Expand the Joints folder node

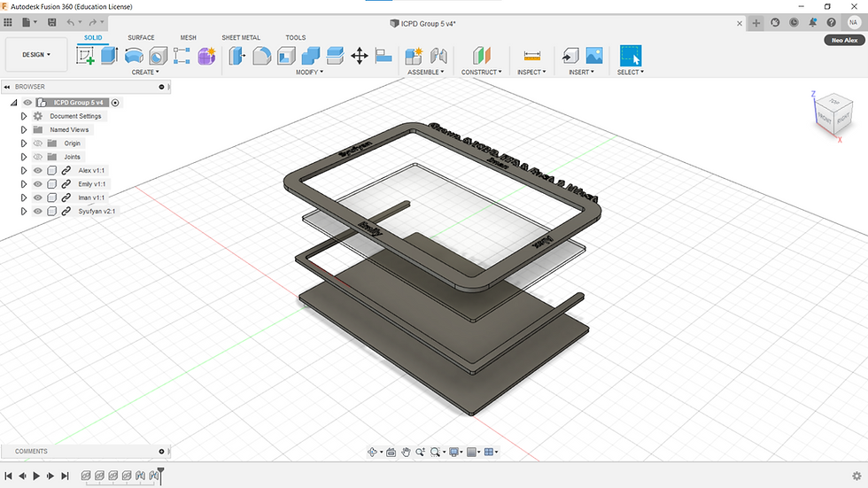(24, 157)
